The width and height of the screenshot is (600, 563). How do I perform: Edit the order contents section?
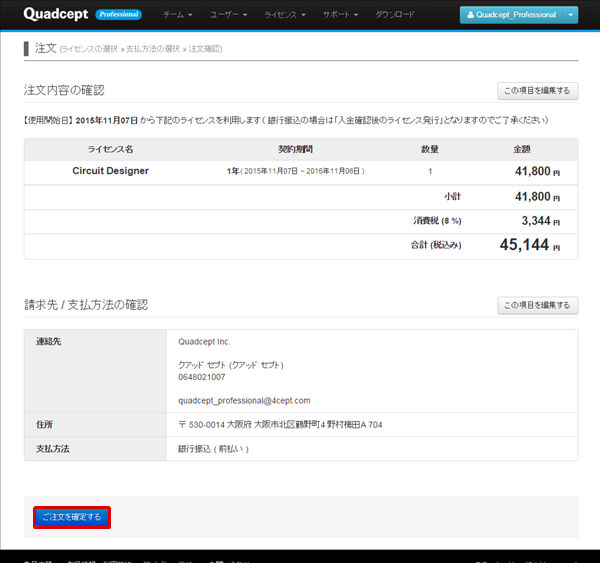tap(537, 91)
